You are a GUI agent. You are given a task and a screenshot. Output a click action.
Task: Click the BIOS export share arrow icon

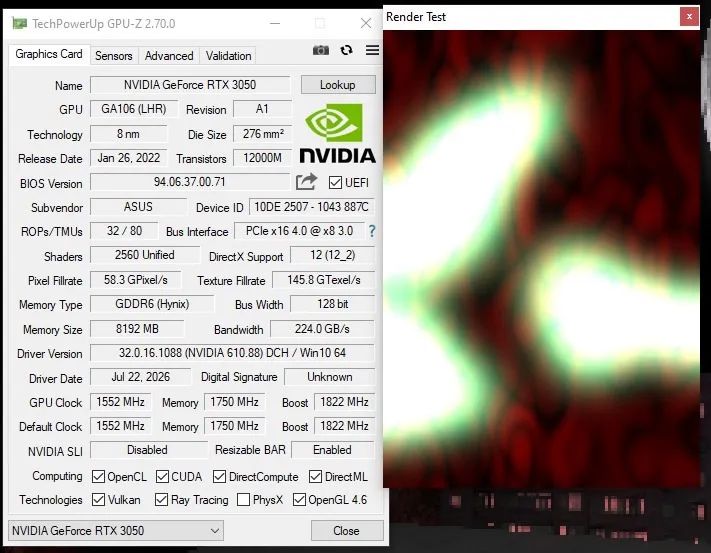point(306,182)
